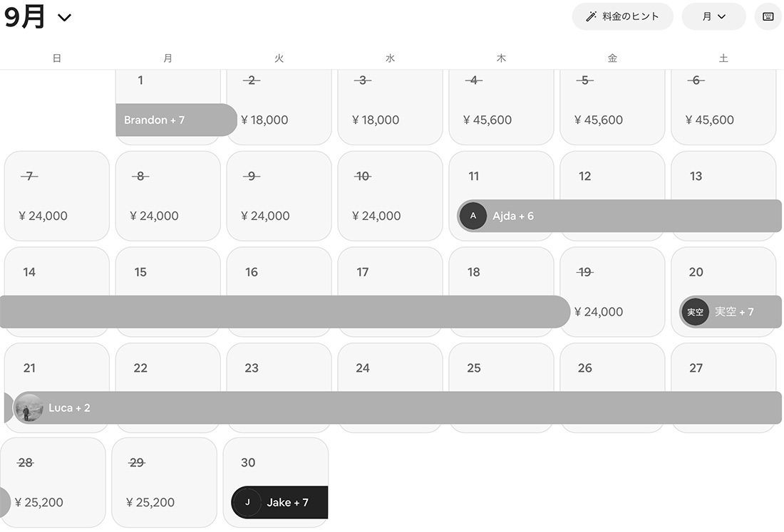Open the Luca + 2 reservation bar
Viewport: 784px width, 532px height.
tap(399, 408)
